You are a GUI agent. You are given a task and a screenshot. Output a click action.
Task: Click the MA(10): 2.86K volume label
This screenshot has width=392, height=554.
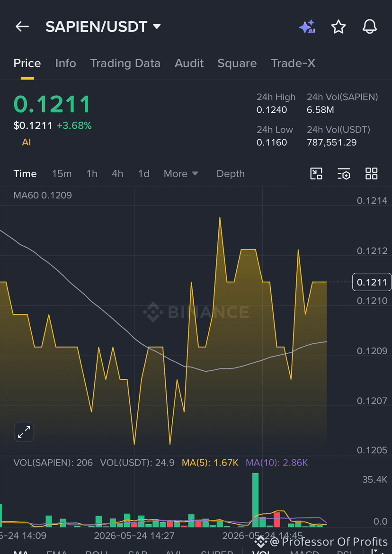point(277,463)
